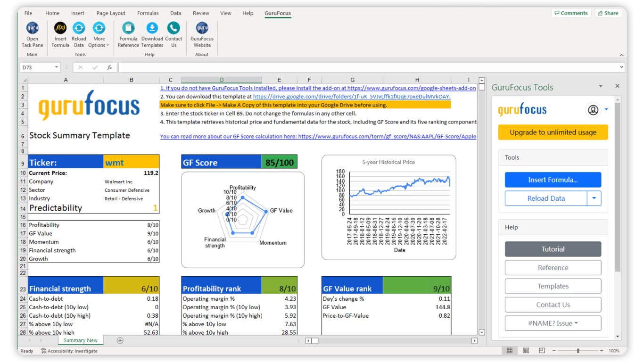Open the Help tab
Screen dimensions: 644x362
[248, 13]
